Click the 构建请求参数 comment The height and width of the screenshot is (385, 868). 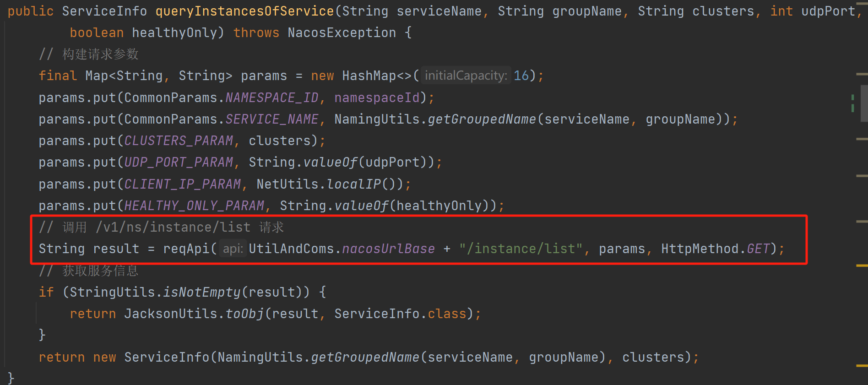88,54
